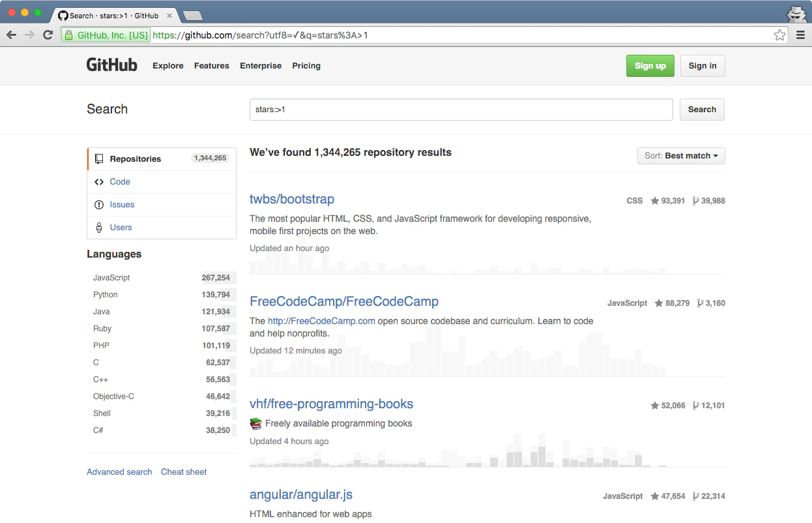Open the Enterprise page
The image size is (812, 523).
[261, 66]
